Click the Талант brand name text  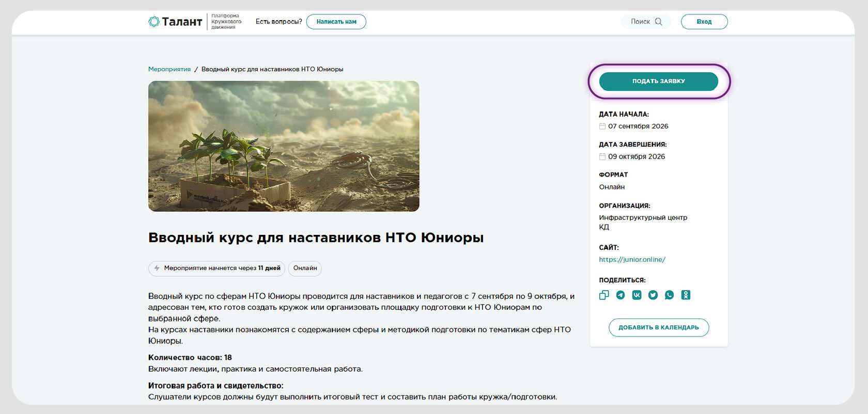182,22
